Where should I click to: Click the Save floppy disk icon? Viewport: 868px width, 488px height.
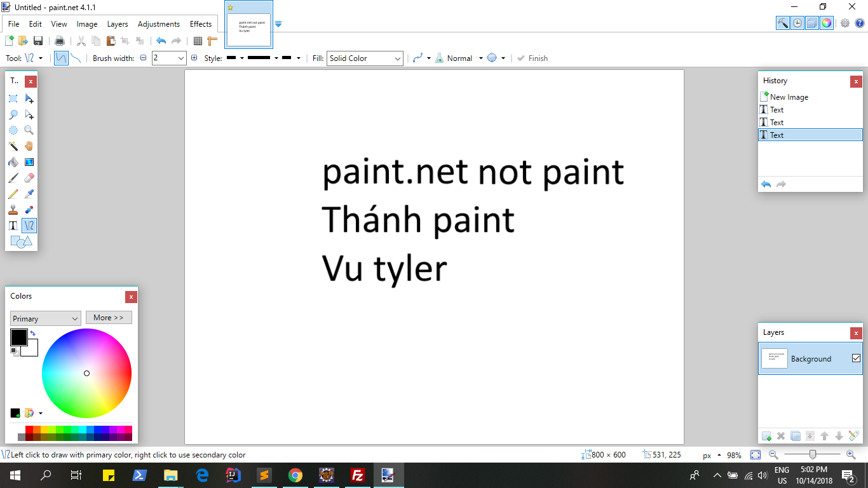coord(38,41)
